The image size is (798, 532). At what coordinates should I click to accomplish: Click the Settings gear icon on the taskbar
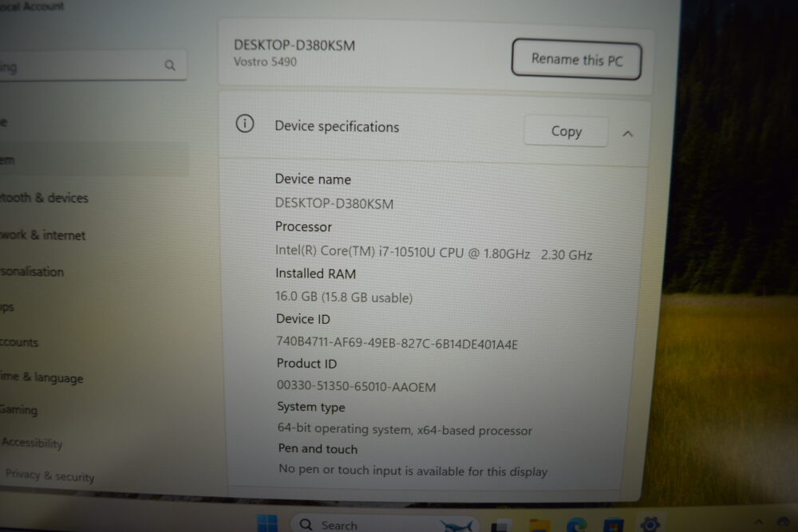point(650,524)
